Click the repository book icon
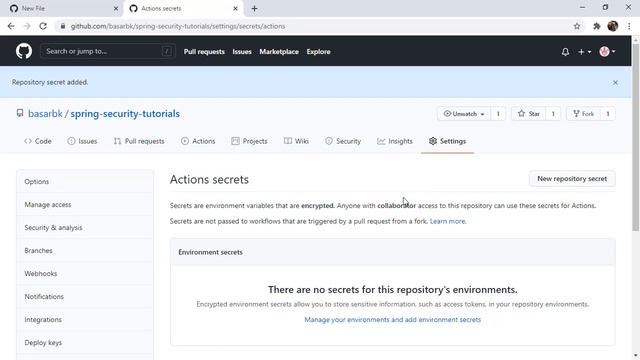 [x=20, y=113]
